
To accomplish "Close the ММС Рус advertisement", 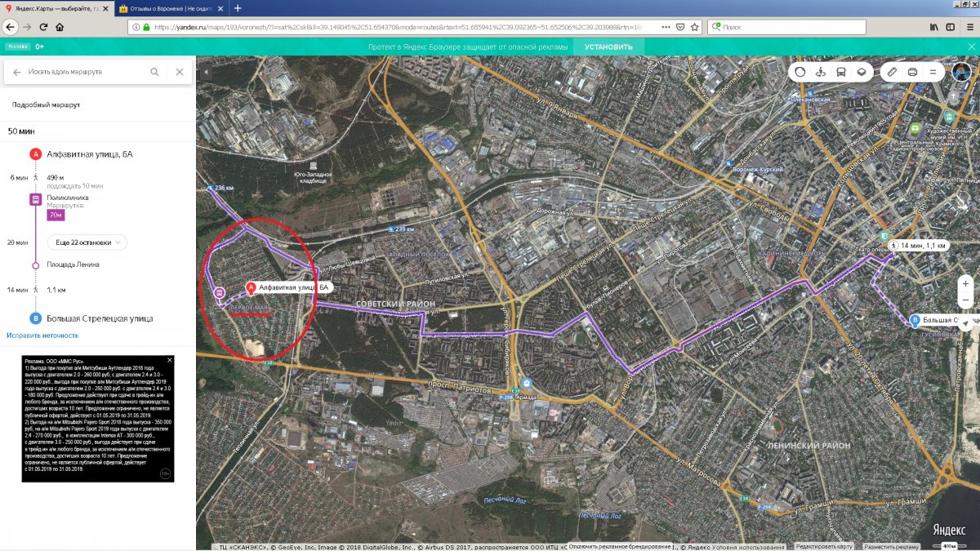I will (169, 360).
